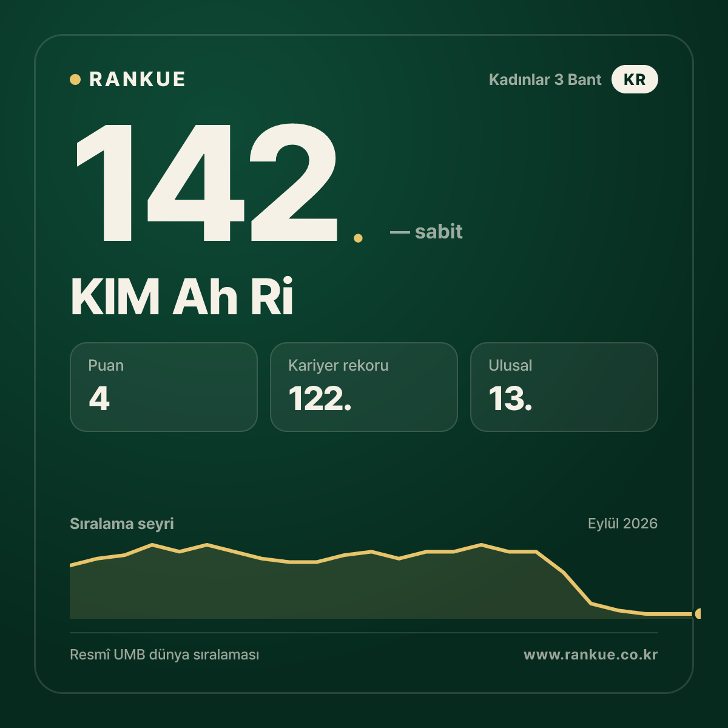Viewport: 728px width, 728px height.
Task: Open the Kariyer rekoru stat card
Action: click(364, 387)
